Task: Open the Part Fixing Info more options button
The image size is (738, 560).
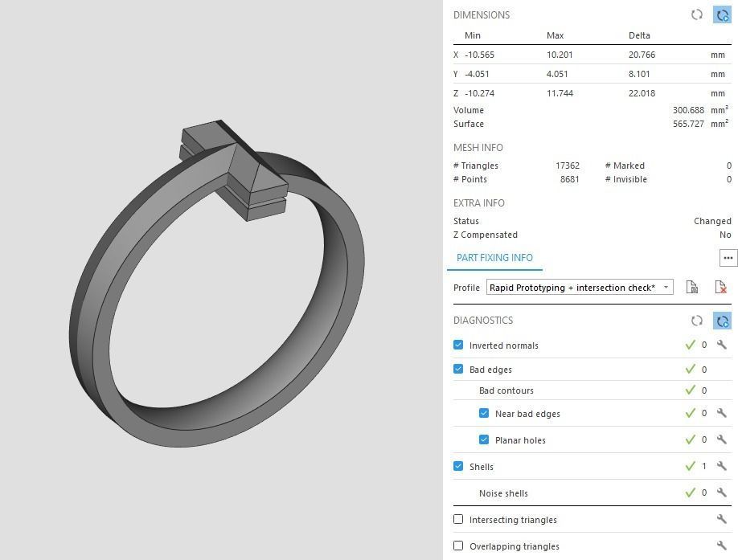Action: (728, 258)
